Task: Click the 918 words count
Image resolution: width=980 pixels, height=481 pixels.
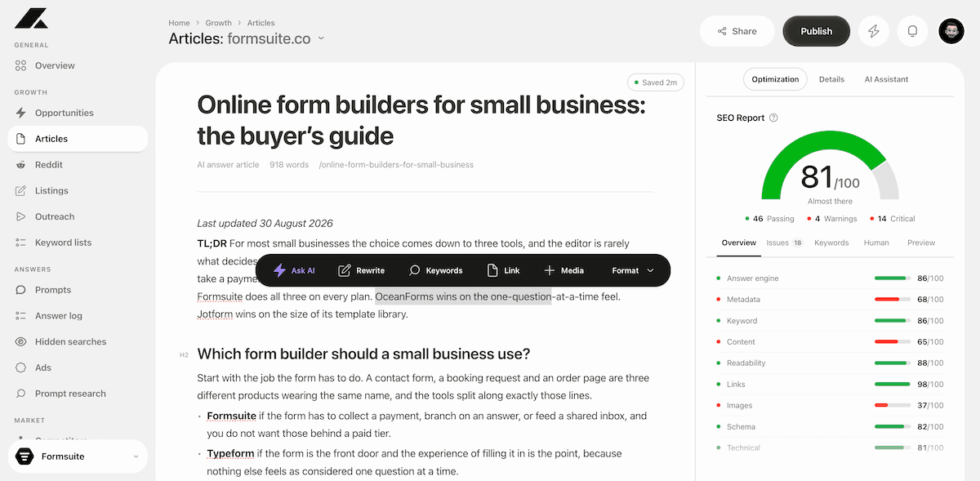Action: click(289, 165)
